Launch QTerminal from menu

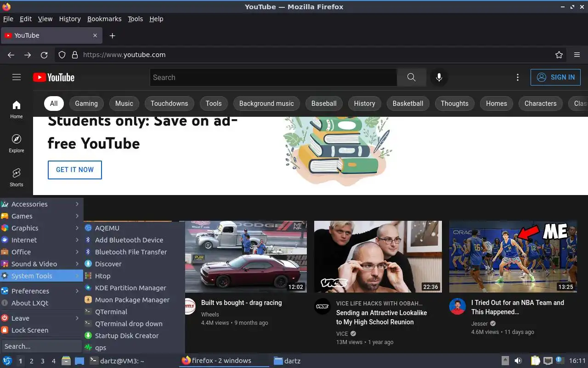134,312
